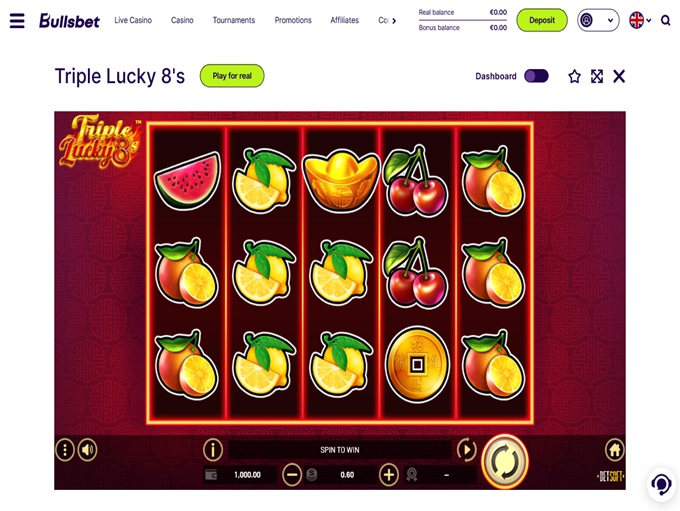Spin the reels
The height and width of the screenshot is (511, 680).
click(504, 461)
